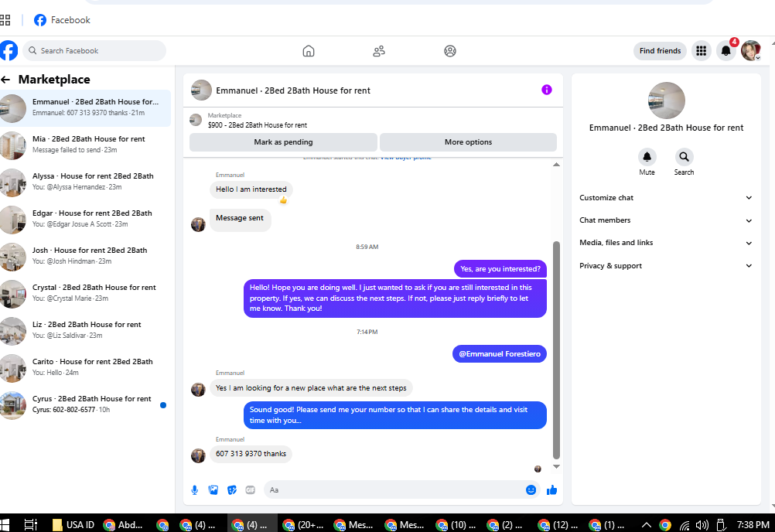
Task: Switch to the (12) Chrome taskbar window
Action: click(x=559, y=524)
